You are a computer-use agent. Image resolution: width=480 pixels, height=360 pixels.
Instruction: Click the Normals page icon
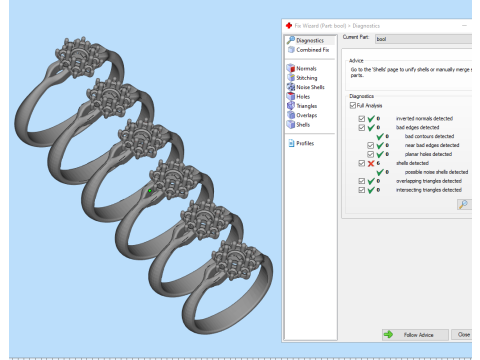(291, 68)
